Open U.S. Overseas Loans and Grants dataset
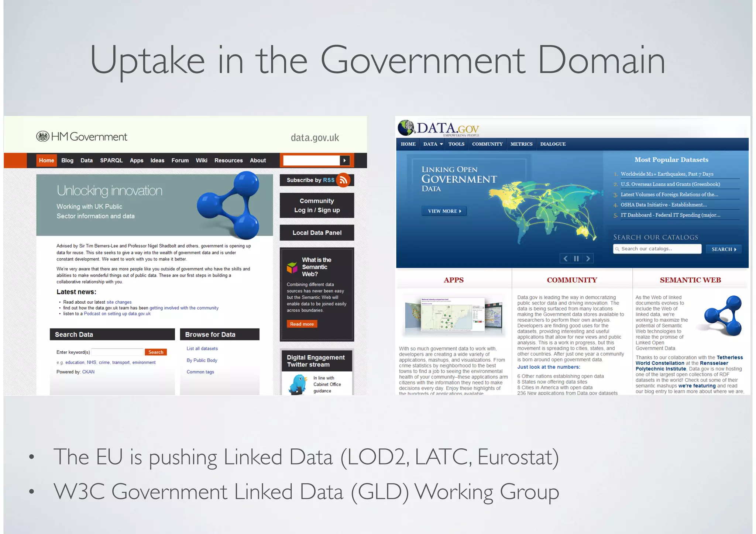The image size is (756, 534). 670,185
